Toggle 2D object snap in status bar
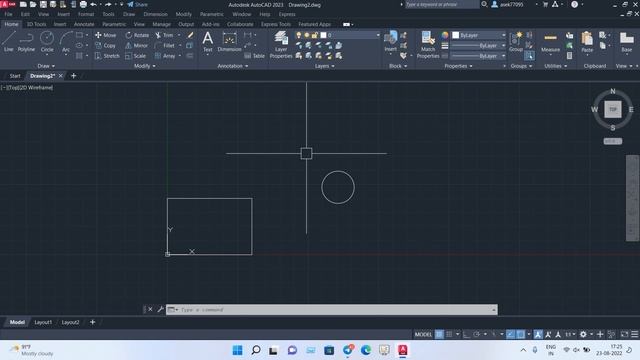Image resolution: width=640 pixels, height=360 pixels. click(521, 334)
